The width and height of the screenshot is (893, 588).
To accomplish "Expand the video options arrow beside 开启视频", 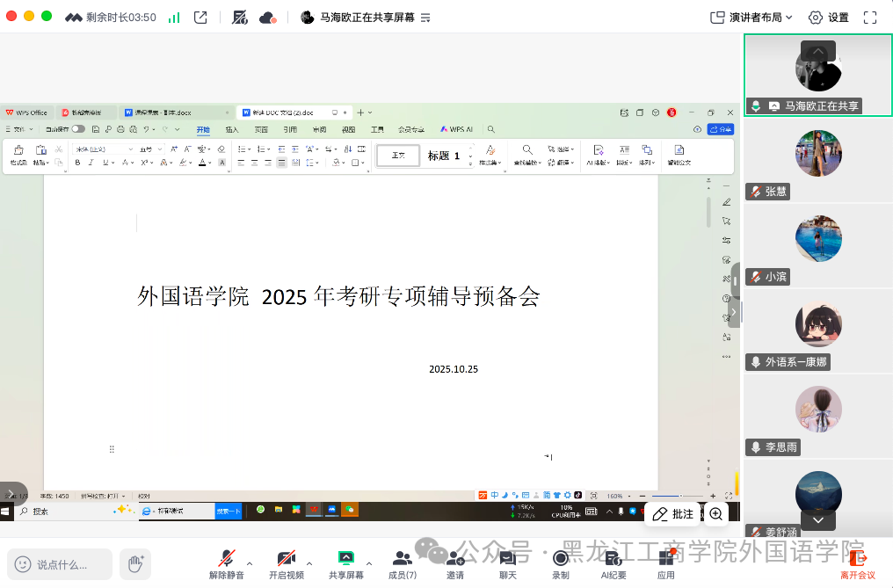I will pyautogui.click(x=309, y=563).
